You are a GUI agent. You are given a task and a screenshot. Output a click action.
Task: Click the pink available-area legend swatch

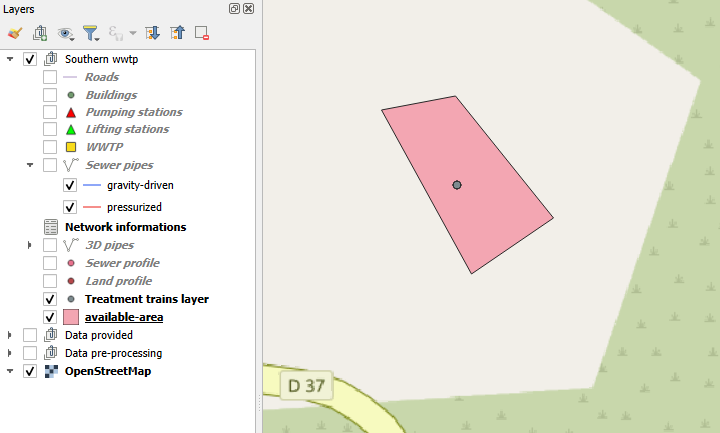click(71, 317)
